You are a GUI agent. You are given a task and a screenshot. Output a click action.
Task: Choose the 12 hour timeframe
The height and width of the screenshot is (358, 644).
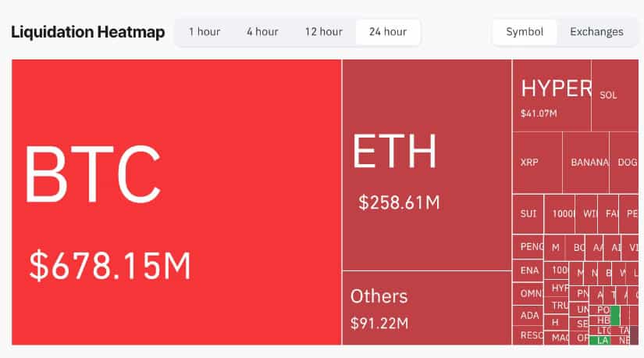coord(324,32)
